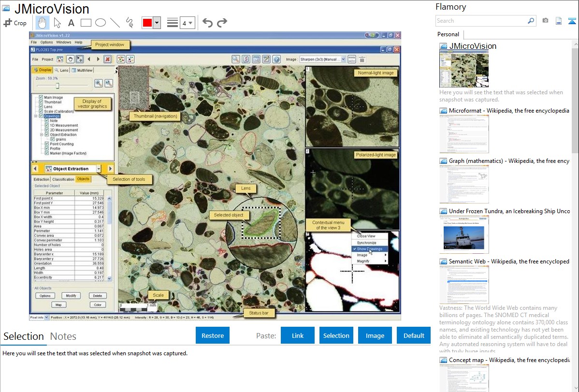
Task: Click next arrow in JMicroVision toolbar
Action: (x=98, y=59)
